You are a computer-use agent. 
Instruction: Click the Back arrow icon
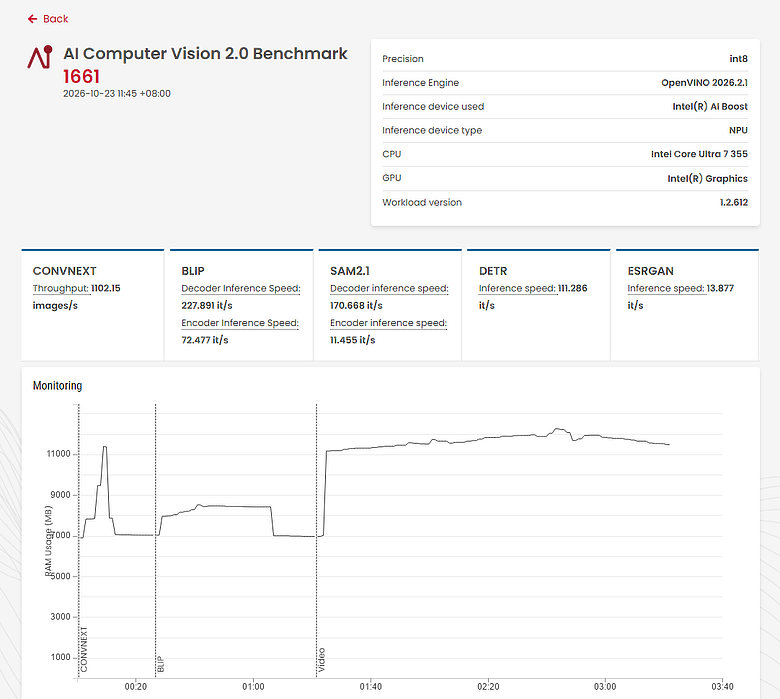click(32, 19)
